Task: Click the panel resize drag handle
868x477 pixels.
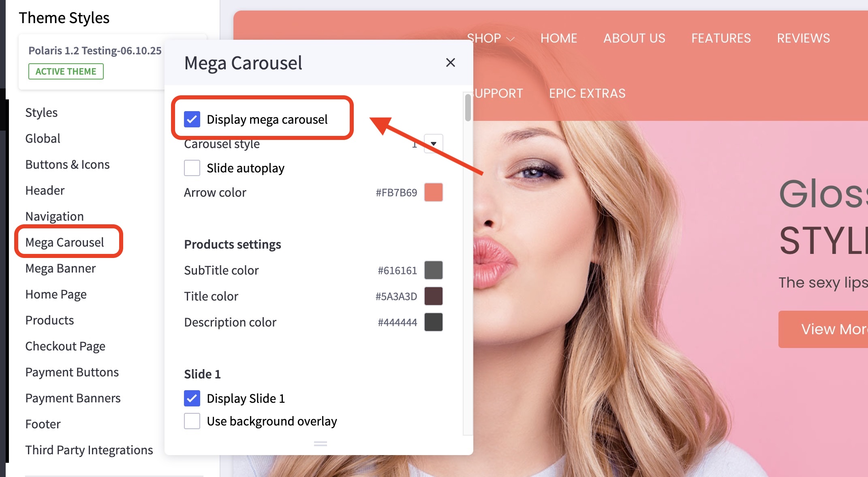Action: pyautogui.click(x=320, y=444)
